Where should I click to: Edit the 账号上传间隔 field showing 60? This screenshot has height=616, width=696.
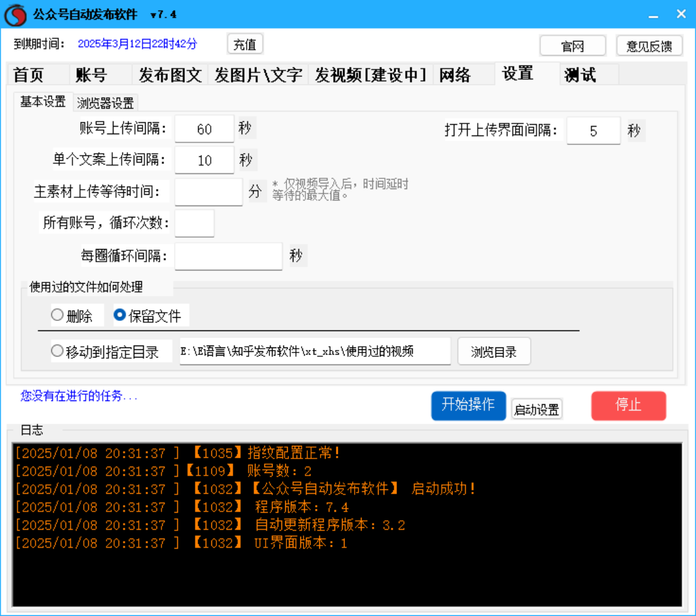tap(204, 129)
